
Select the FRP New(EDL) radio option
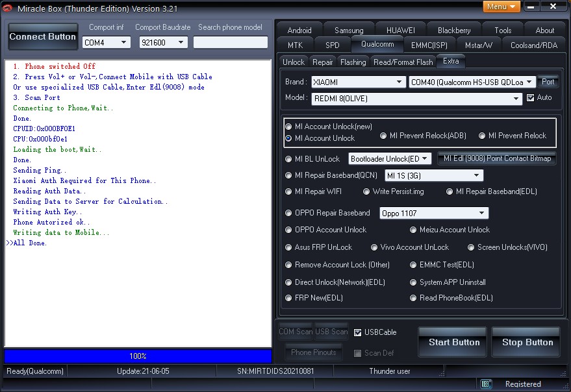click(288, 298)
